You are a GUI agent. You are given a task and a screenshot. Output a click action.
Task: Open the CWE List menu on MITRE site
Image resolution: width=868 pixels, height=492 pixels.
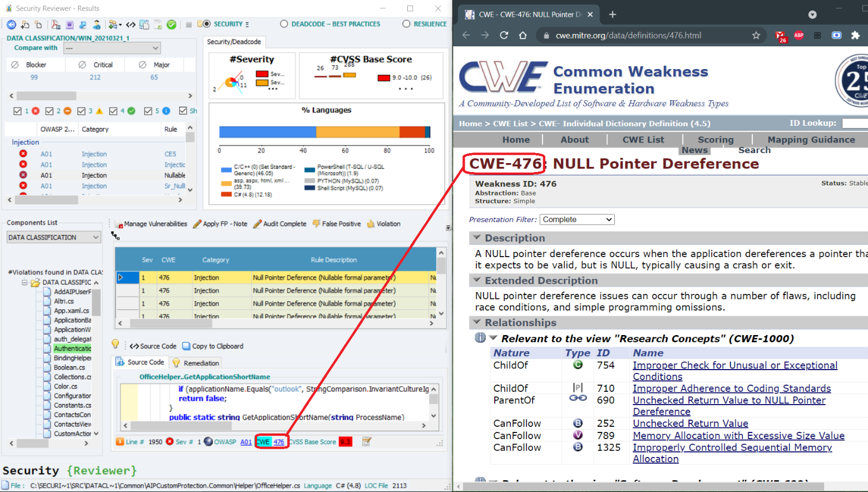coord(643,140)
